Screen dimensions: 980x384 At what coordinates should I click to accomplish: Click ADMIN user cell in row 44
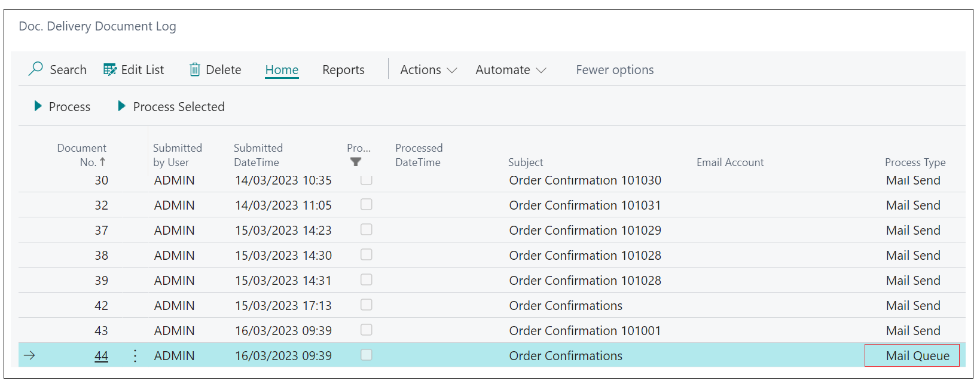coord(174,356)
